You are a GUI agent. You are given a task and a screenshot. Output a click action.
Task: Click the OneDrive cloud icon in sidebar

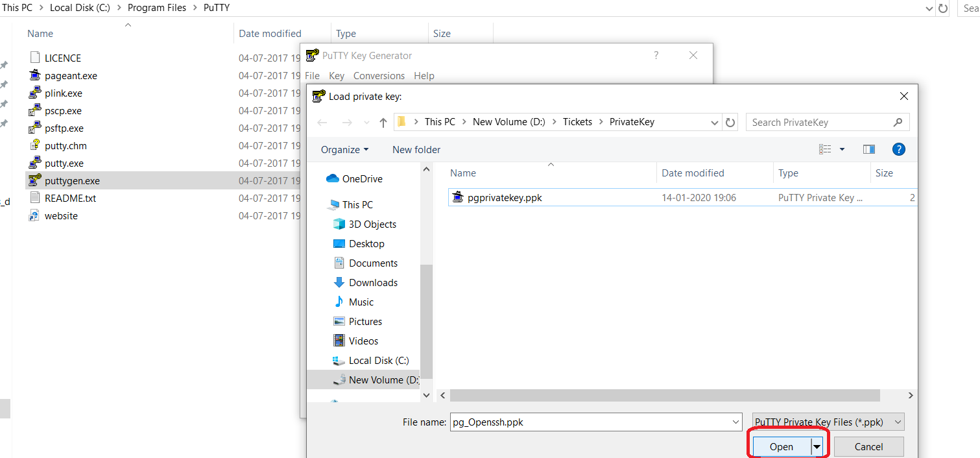[x=333, y=179]
